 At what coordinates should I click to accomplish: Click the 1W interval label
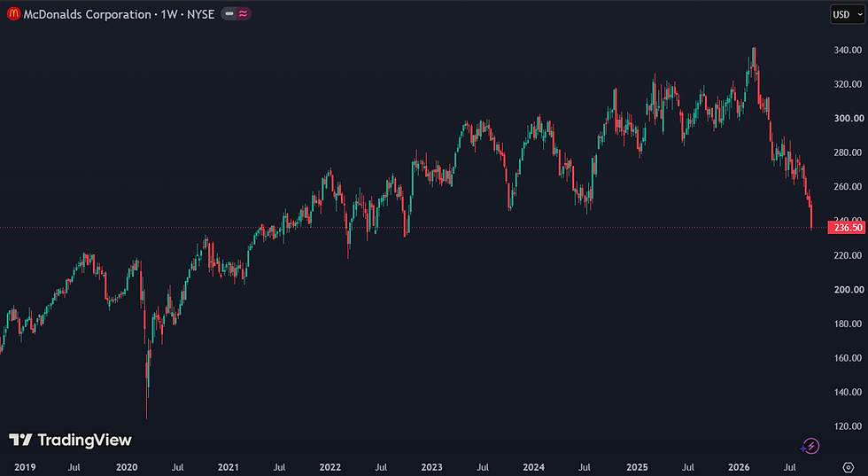(169, 14)
